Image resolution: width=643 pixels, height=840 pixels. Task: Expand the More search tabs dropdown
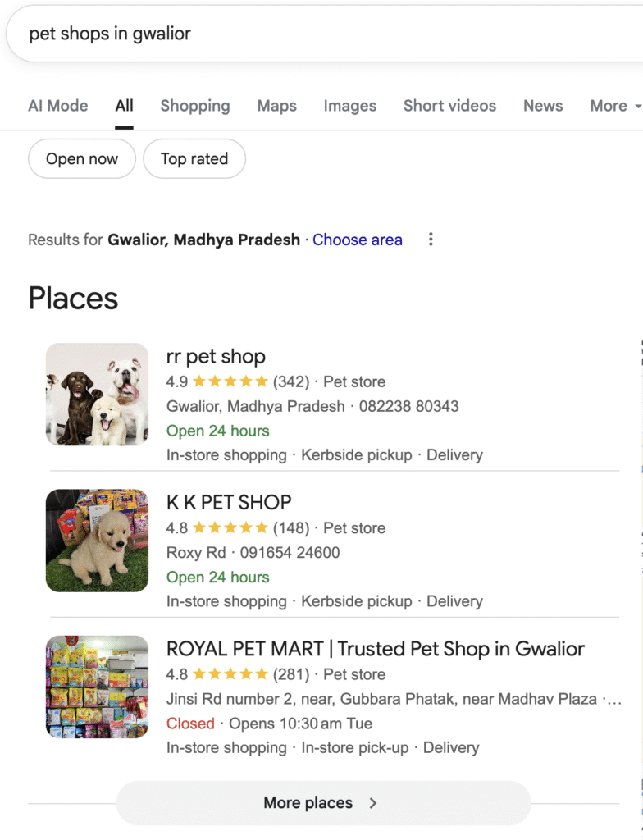[x=614, y=106]
